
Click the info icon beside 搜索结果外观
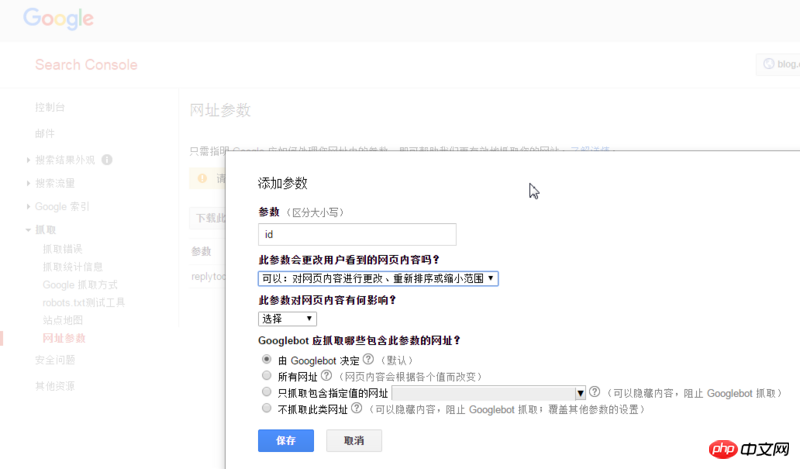107,160
